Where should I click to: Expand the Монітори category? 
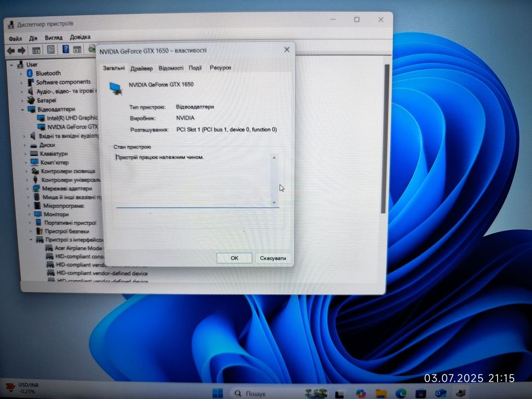(29, 214)
